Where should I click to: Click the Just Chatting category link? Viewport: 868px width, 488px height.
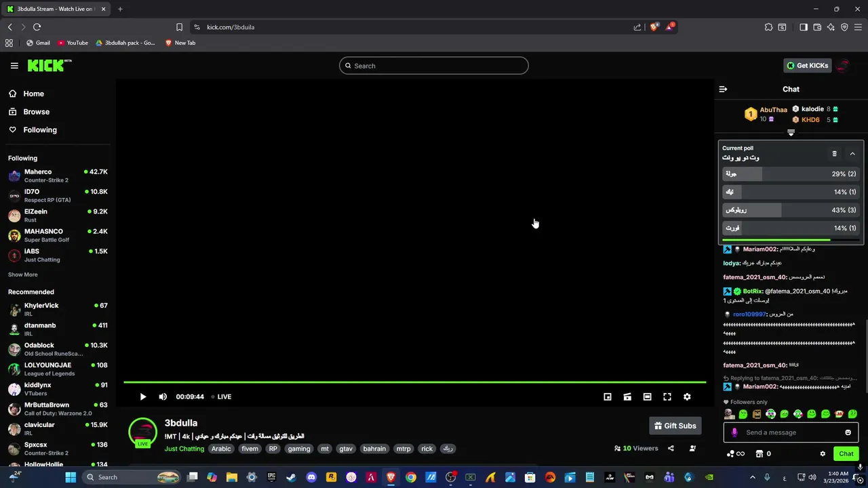tap(184, 449)
